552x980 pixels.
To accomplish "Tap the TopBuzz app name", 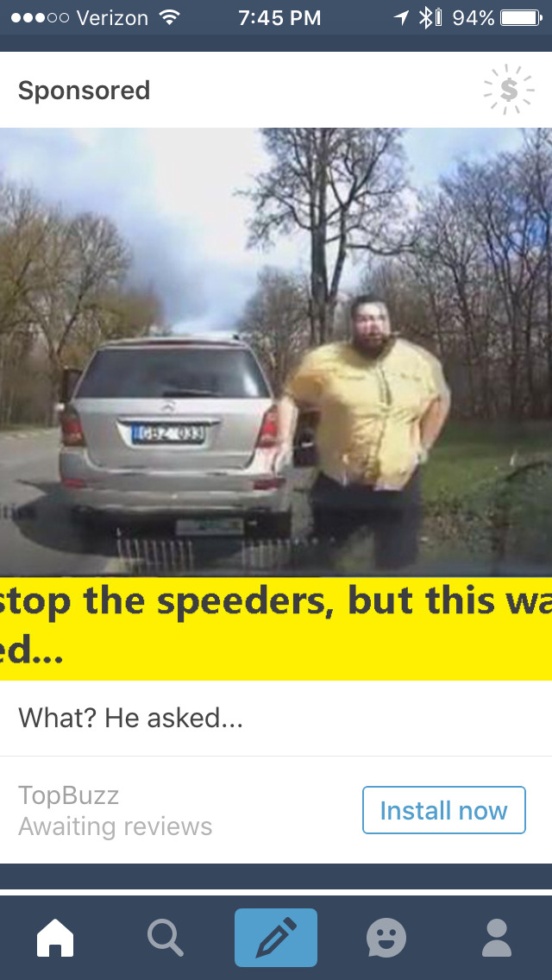I will pyautogui.click(x=69, y=795).
